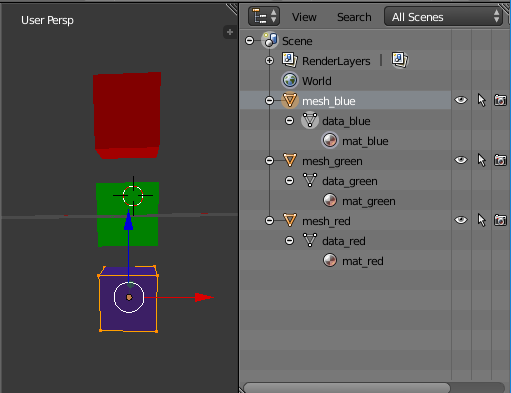Select the data_green label

(x=350, y=181)
